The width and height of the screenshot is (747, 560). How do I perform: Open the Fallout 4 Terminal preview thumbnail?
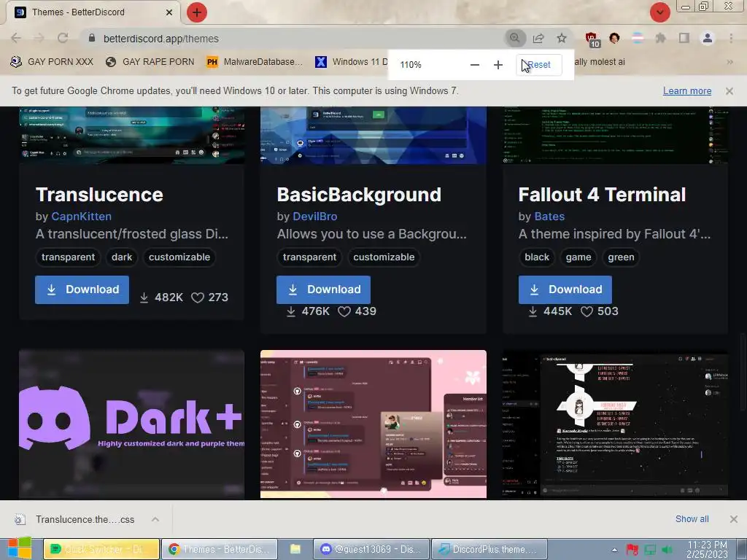[x=615, y=135]
